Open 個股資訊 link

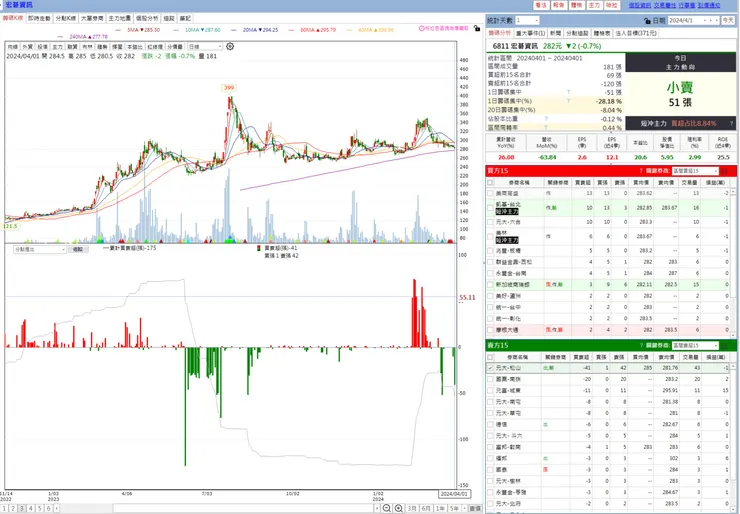[639, 5]
